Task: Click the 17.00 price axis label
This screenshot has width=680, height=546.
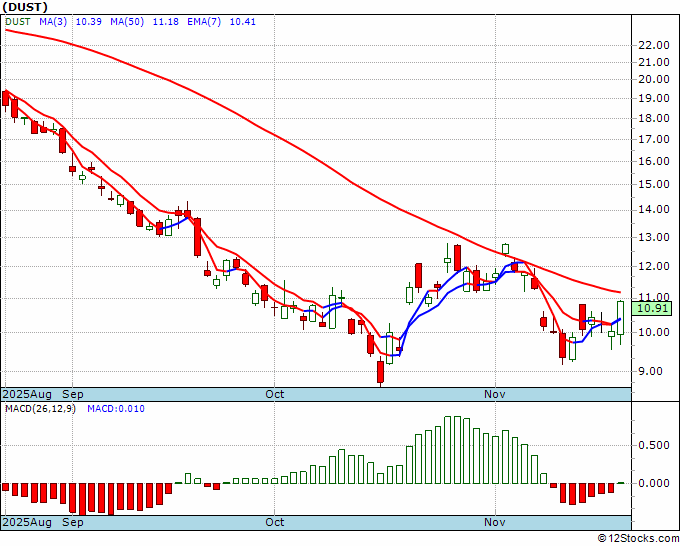Action: (654, 140)
